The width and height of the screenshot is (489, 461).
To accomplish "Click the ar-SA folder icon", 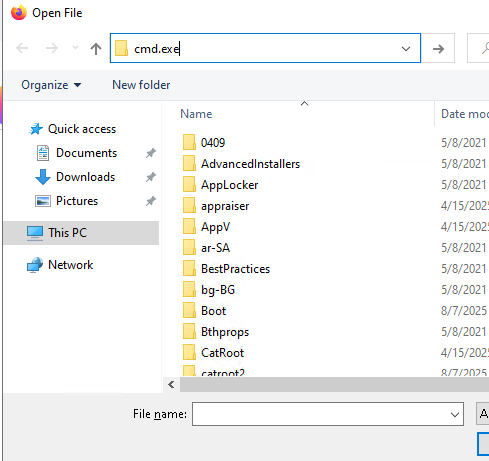I will [x=189, y=248].
